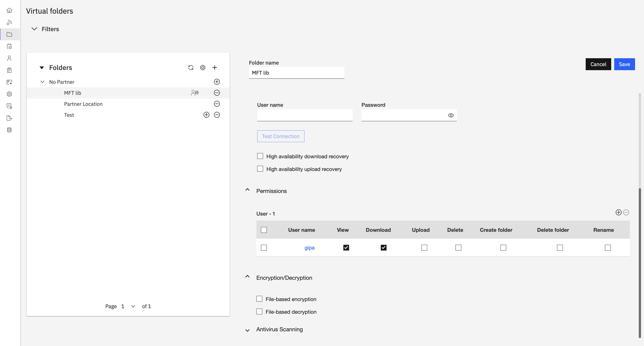Click the refresh folders icon
Screen dimensions: 644x346
191,68
